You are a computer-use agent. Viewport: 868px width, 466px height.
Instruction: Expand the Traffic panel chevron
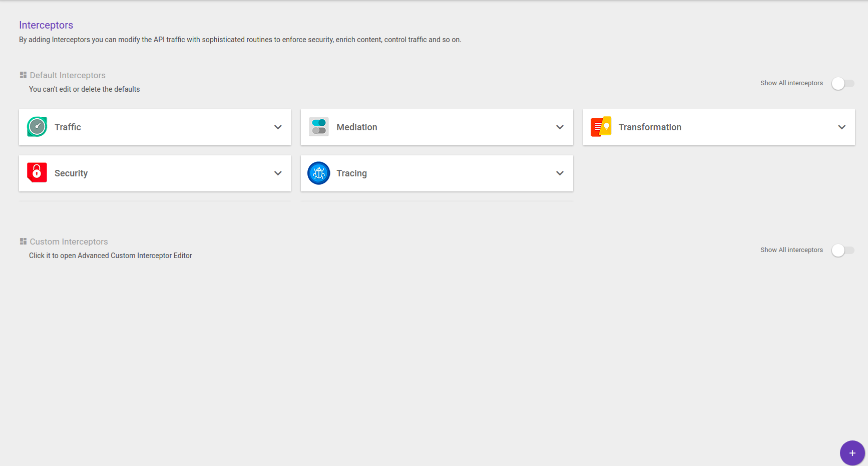278,127
